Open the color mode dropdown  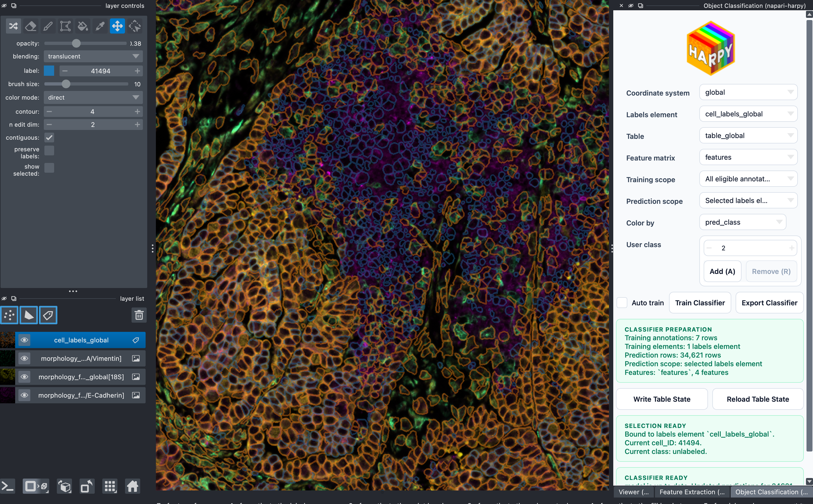93,97
